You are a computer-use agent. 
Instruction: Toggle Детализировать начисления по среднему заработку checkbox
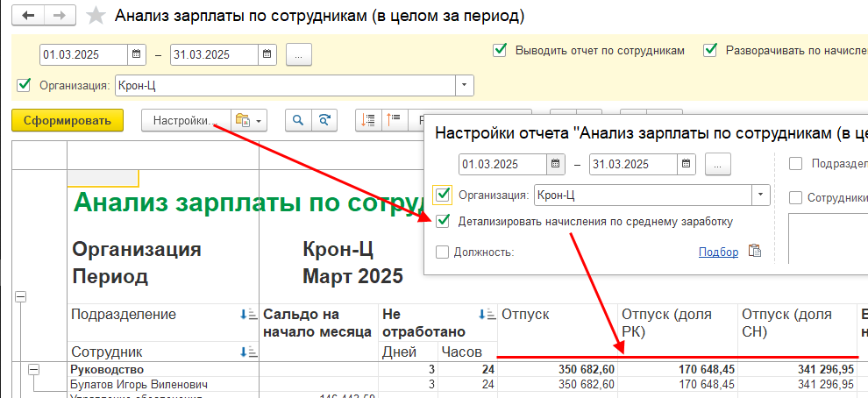click(x=444, y=222)
